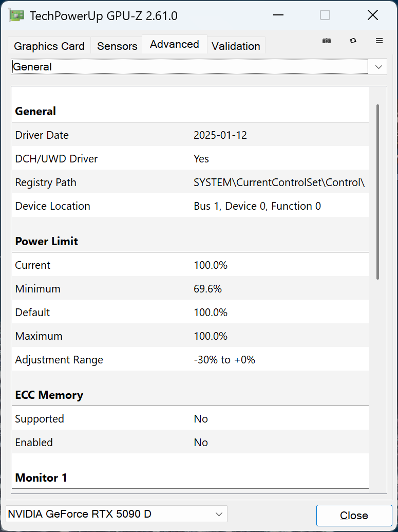
Task: Click the Driver Date label
Action: (x=42, y=135)
